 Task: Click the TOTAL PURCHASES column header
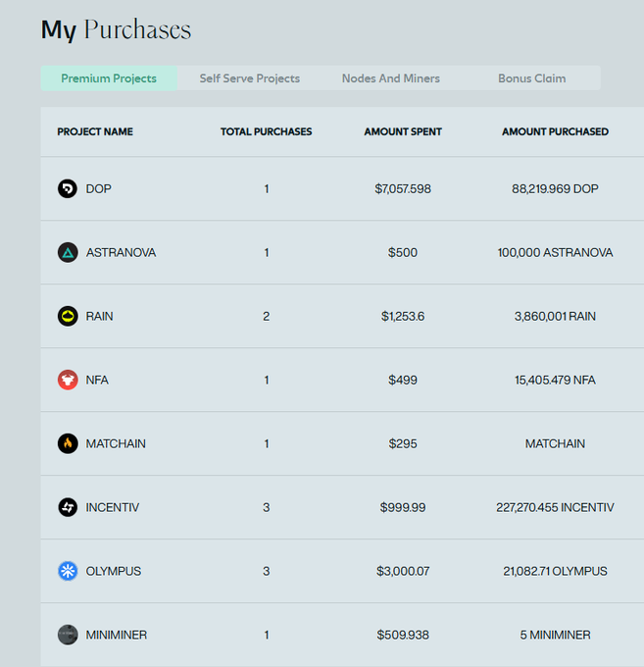click(266, 131)
